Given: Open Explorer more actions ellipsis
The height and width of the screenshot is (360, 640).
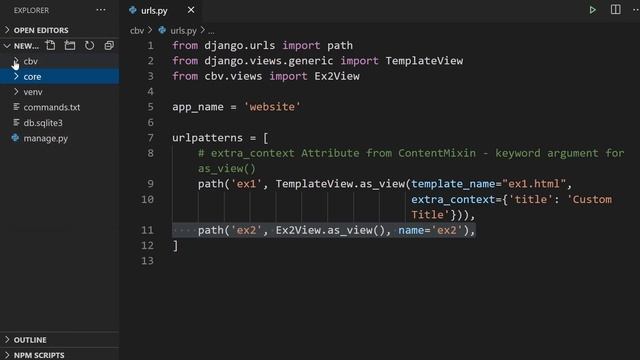Looking at the screenshot, I should 101,10.
